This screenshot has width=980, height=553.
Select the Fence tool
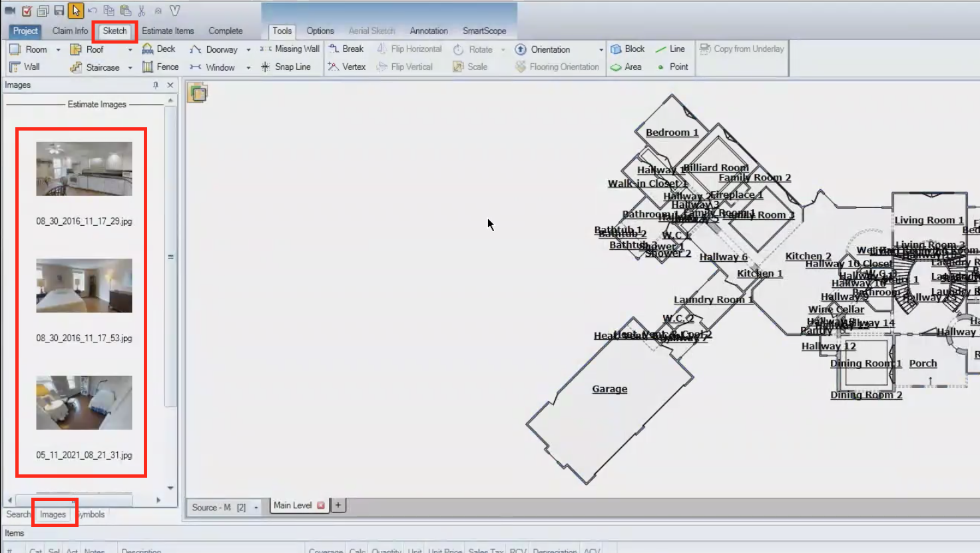[160, 67]
